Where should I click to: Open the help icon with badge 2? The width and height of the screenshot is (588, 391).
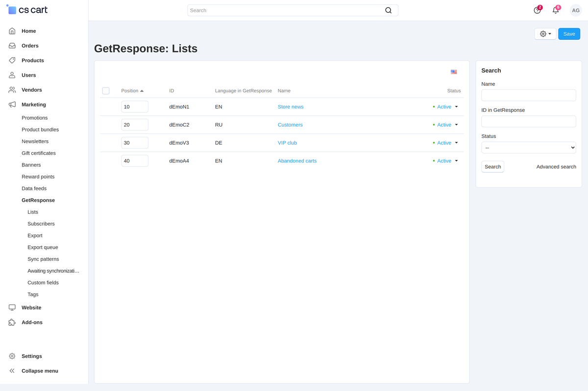(x=538, y=10)
